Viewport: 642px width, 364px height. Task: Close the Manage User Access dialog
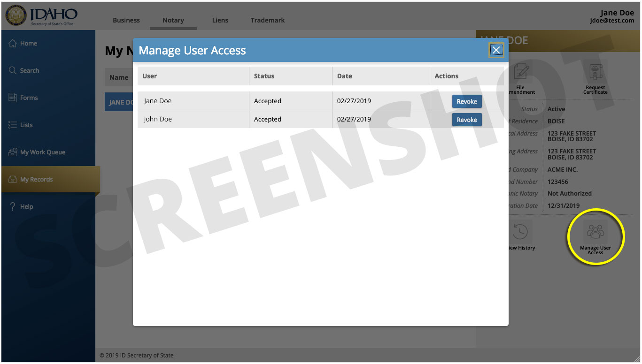coord(496,50)
